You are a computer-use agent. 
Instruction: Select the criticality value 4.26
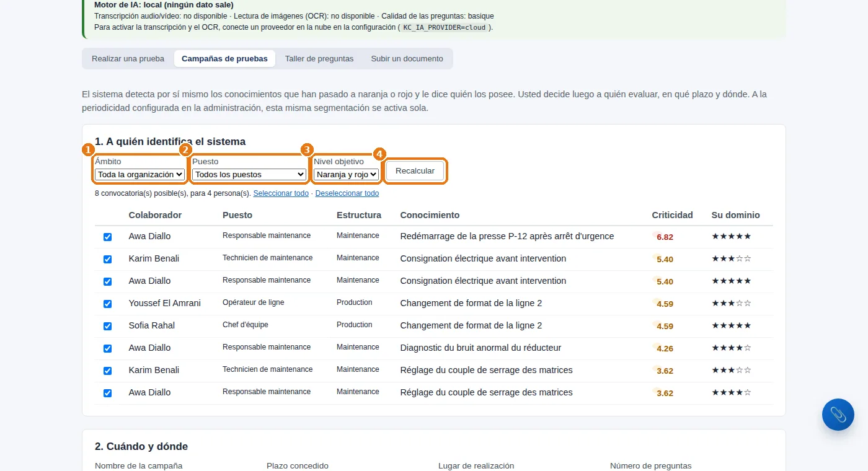(x=665, y=348)
